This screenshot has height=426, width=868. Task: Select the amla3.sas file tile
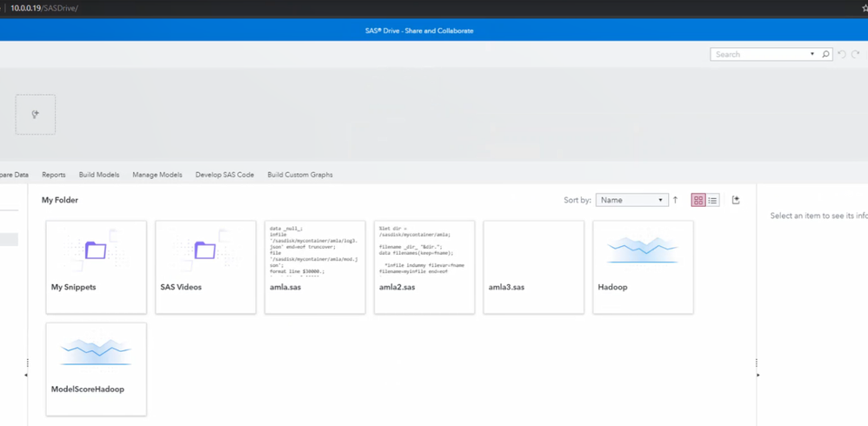coord(534,267)
